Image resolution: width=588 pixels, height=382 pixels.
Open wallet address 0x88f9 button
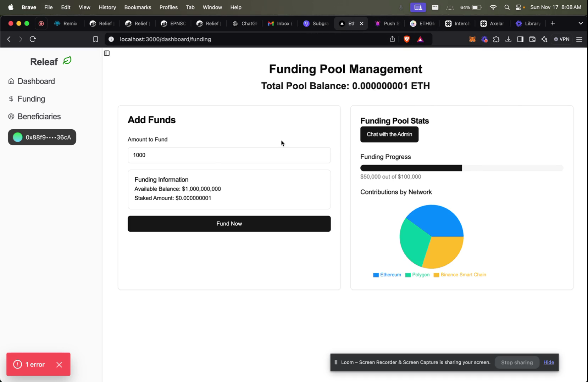pos(42,137)
